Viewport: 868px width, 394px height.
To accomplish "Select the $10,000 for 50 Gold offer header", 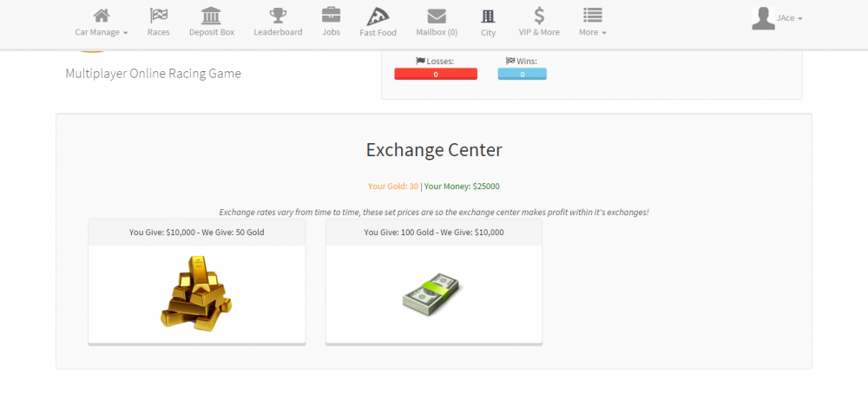I will [196, 233].
